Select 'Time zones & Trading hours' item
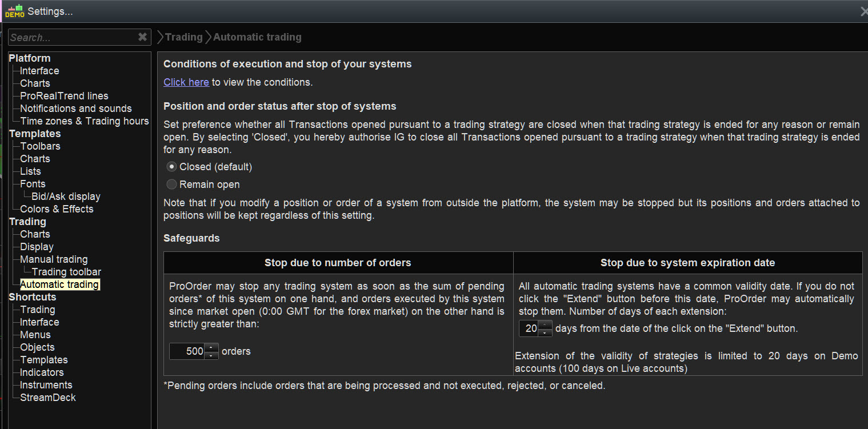This screenshot has width=868, height=429. pyautogui.click(x=84, y=121)
